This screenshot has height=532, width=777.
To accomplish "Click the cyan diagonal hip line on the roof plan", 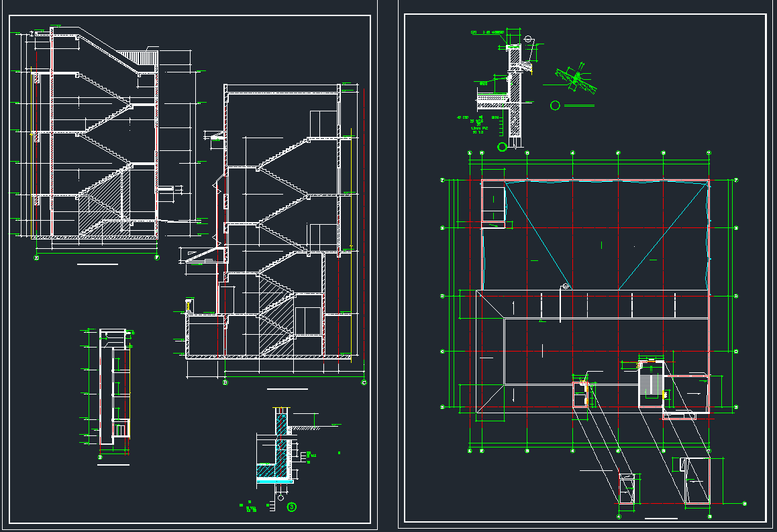I will point(537,235).
